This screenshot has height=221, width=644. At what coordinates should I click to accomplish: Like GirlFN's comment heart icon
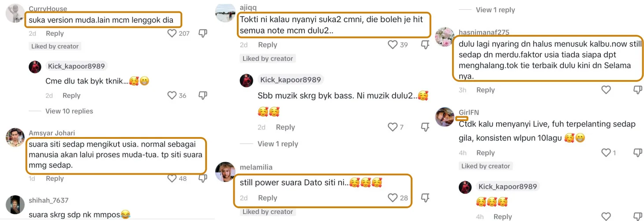tap(606, 152)
